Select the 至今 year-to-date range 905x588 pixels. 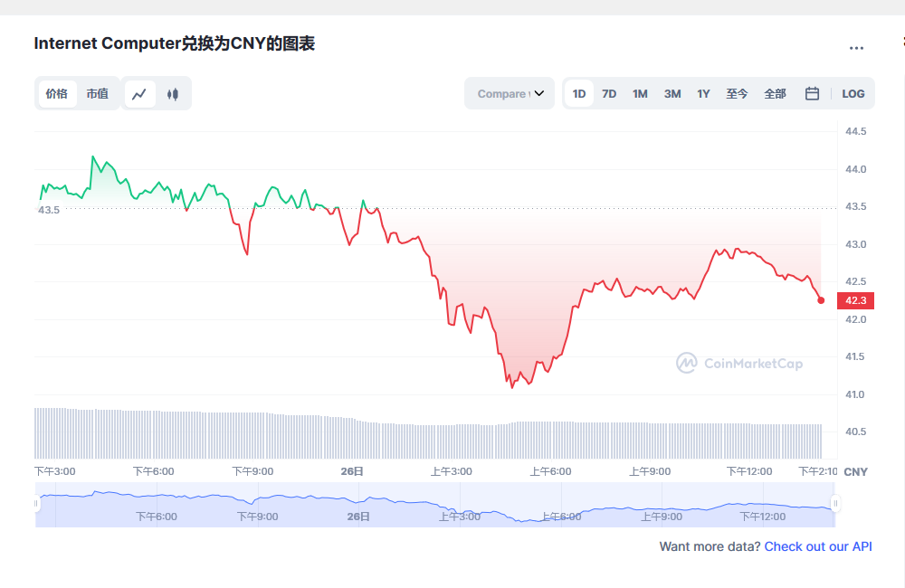(x=737, y=93)
